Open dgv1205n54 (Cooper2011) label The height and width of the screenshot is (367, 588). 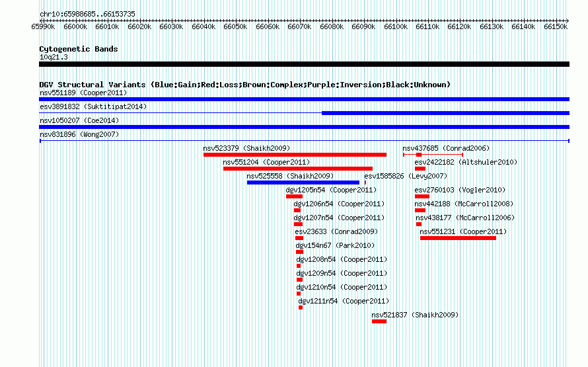coord(331,190)
